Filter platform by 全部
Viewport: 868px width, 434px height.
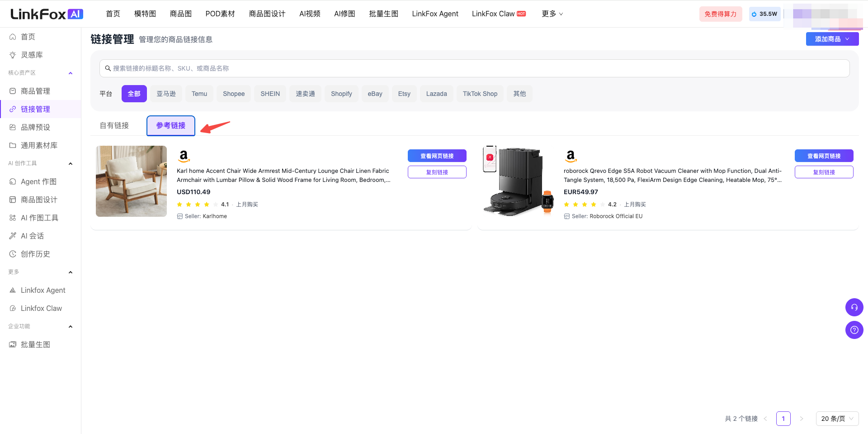coord(134,94)
